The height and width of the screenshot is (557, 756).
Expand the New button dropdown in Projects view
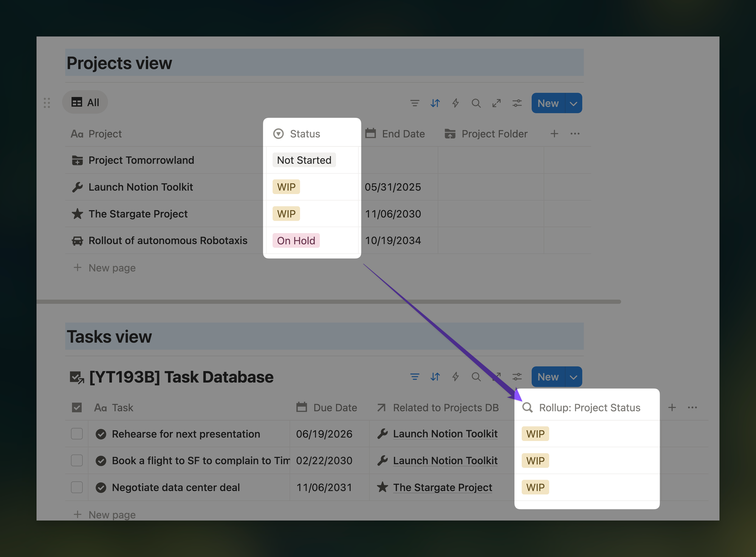573,104
